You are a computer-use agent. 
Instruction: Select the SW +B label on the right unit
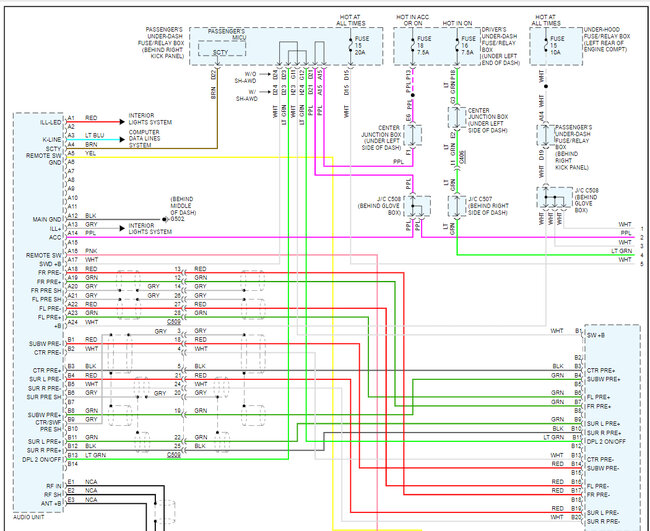coord(596,335)
